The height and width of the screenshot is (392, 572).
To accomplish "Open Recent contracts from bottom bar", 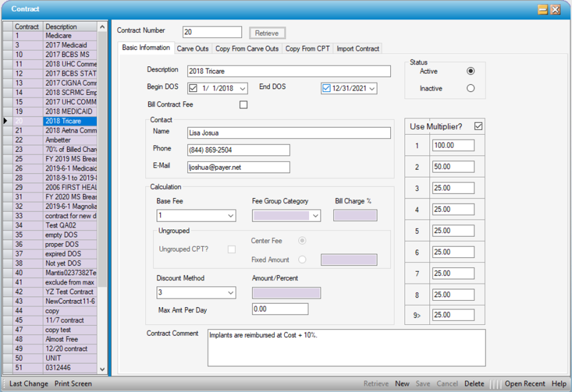I will click(x=525, y=384).
